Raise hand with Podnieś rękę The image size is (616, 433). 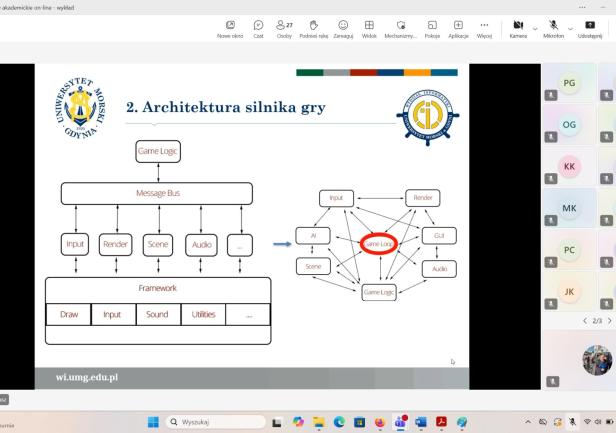[x=315, y=28]
